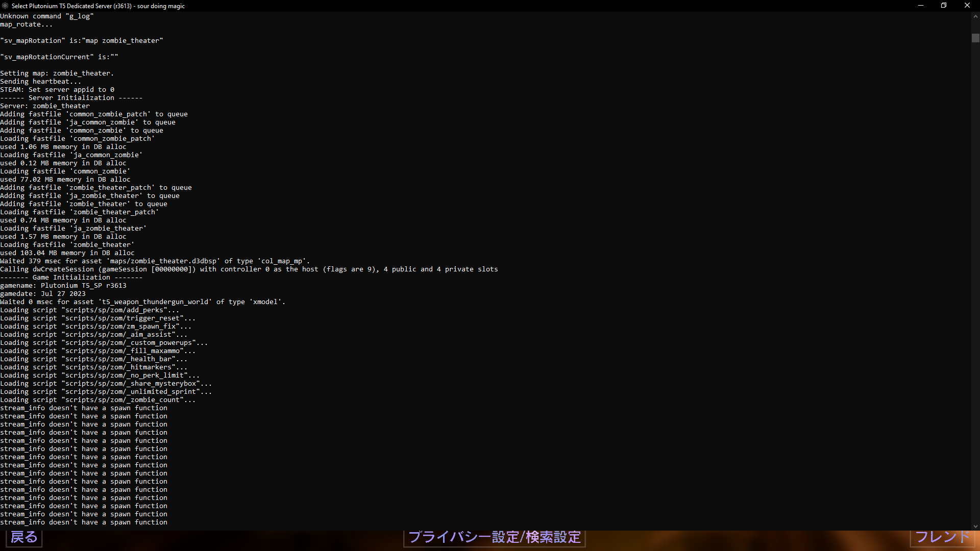980x551 pixels.
Task: Click the add_perks script loading line
Action: (90, 310)
